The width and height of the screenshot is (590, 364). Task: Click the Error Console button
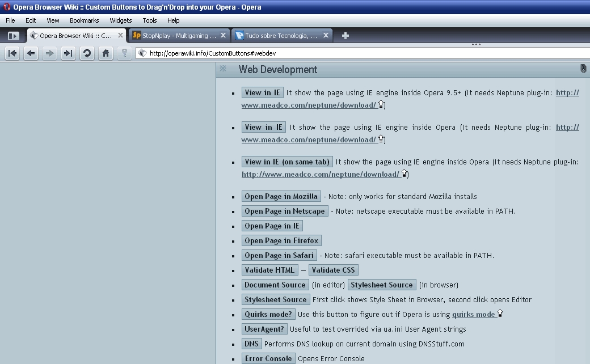pos(268,359)
